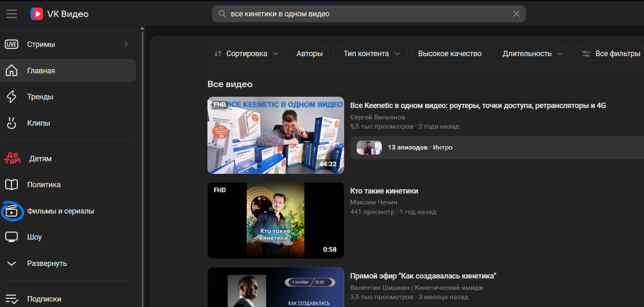
Task: Click 5,5 тыс просмотров text
Action: click(x=381, y=126)
